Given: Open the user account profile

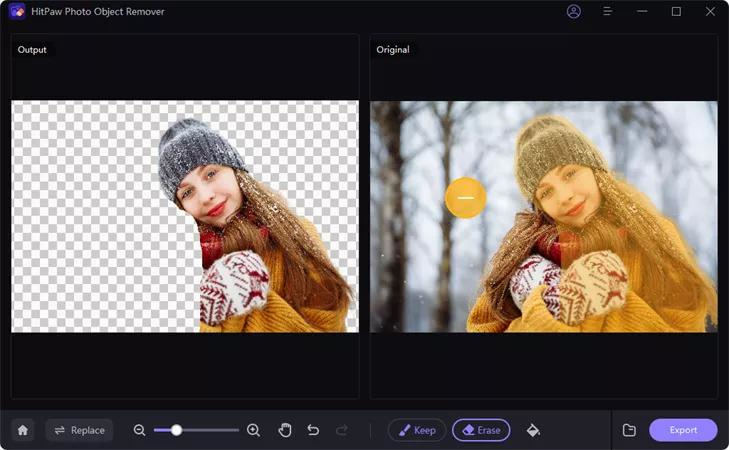Looking at the screenshot, I should point(573,12).
